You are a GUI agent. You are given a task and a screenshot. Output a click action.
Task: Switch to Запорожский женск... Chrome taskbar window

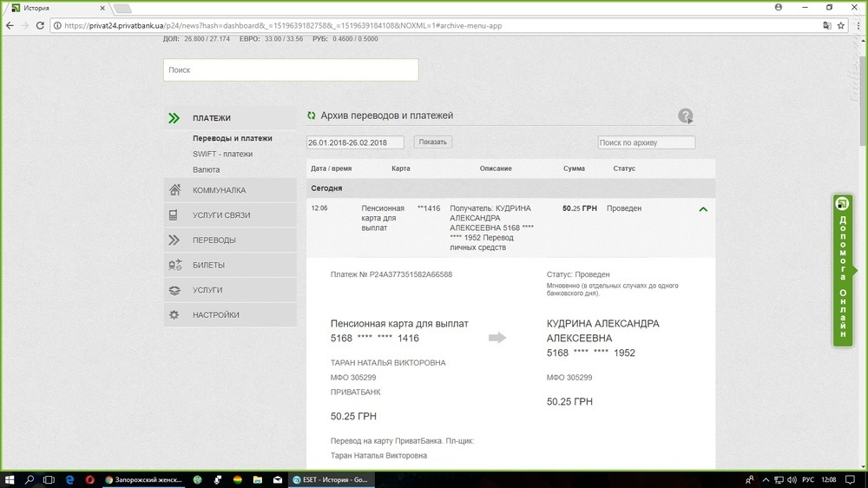click(144, 479)
